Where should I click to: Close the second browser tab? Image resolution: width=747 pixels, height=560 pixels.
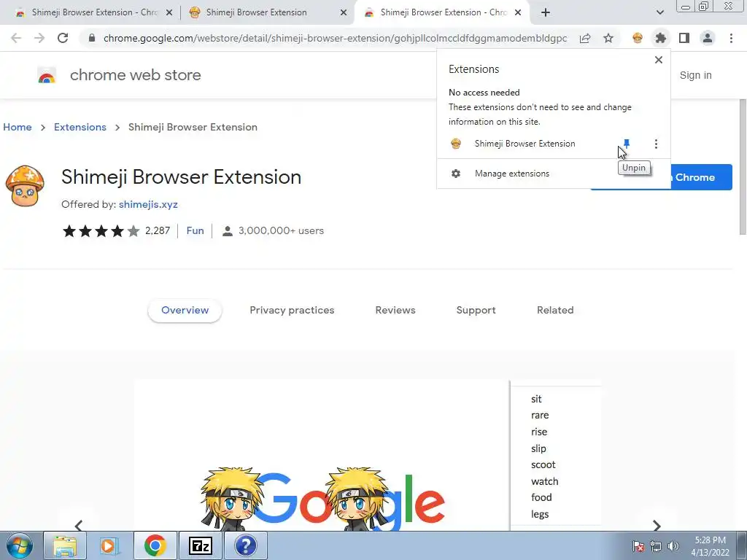pyautogui.click(x=344, y=13)
